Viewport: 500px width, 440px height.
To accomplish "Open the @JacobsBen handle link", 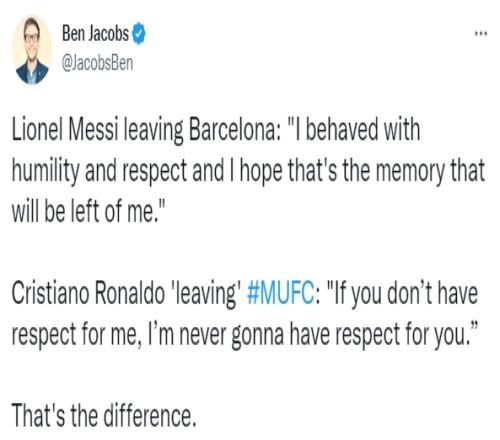I will tap(97, 63).
